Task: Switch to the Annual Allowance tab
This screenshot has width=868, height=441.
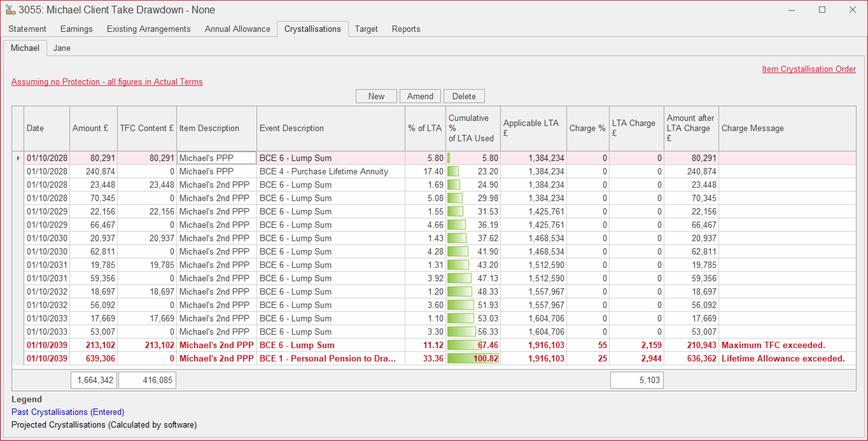Action: [x=237, y=29]
